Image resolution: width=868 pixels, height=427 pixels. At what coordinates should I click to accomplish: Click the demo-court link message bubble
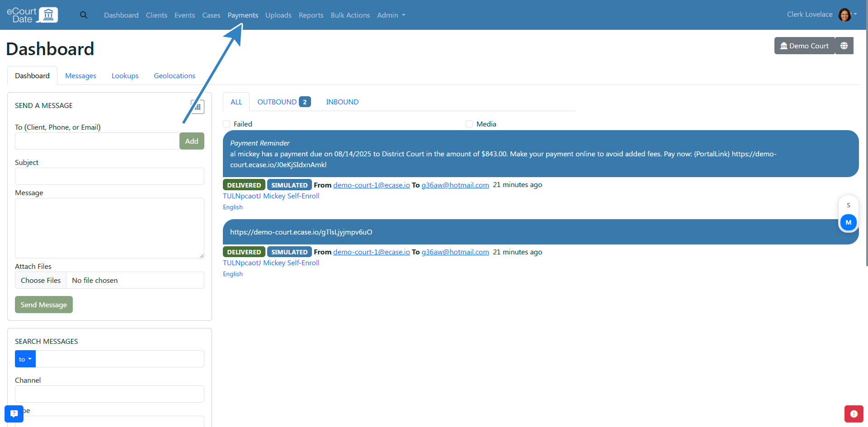(541, 232)
